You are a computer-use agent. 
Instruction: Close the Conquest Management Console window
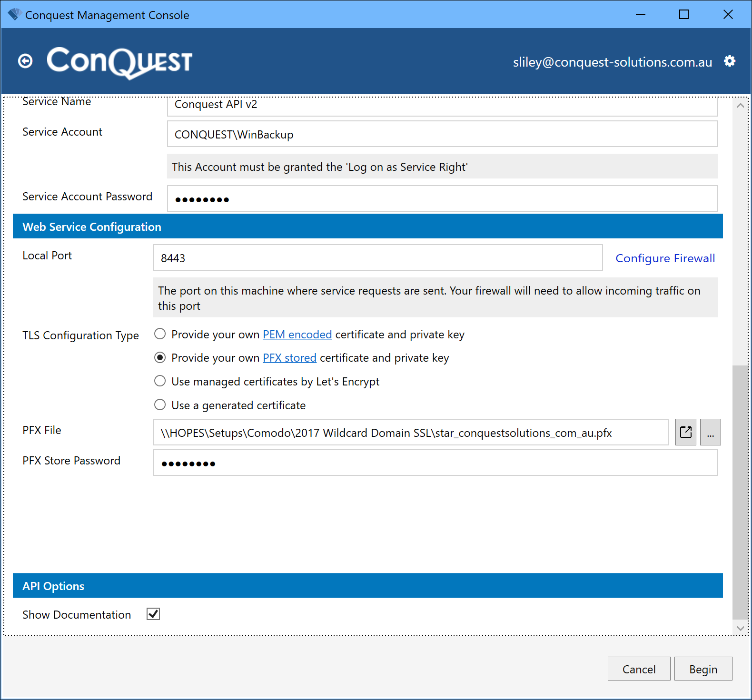coord(728,14)
